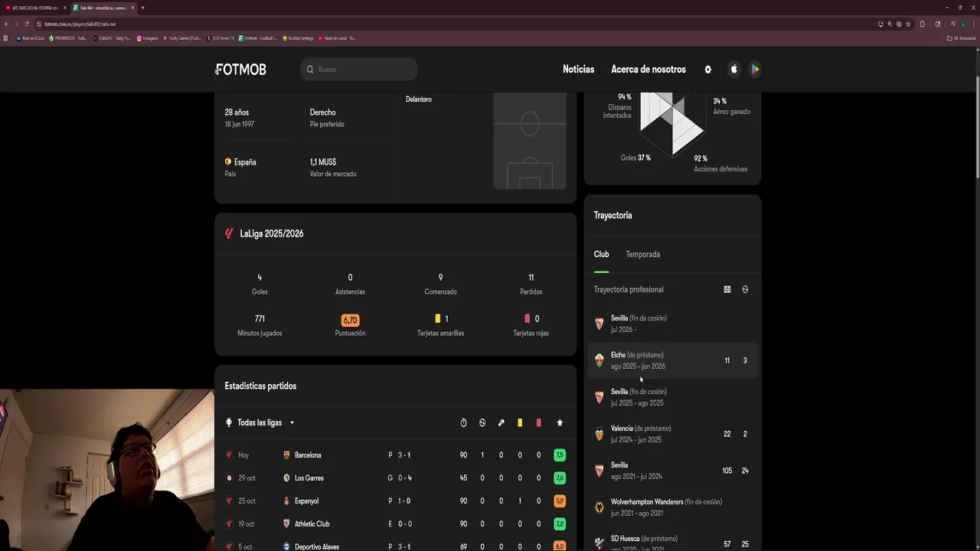Image resolution: width=980 pixels, height=551 pixels.
Task: Open the Chrome three-dot menu
Action: click(x=972, y=24)
